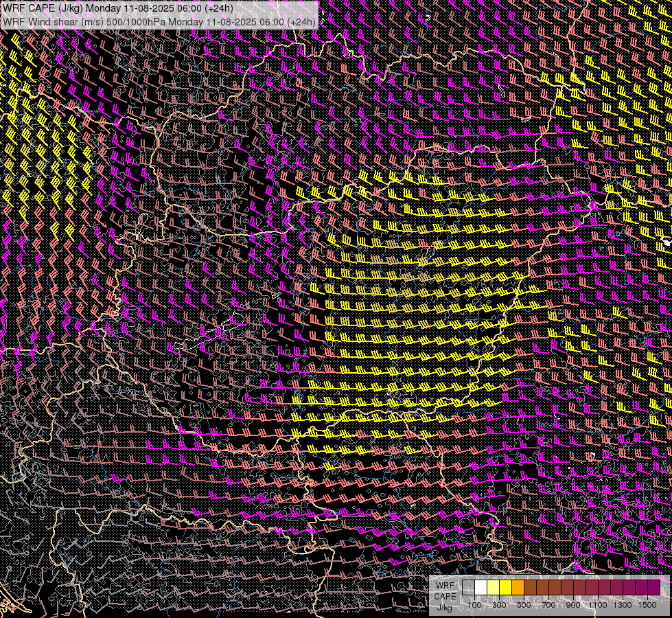Click the 900 legend value
The image size is (672, 618).
click(x=573, y=605)
